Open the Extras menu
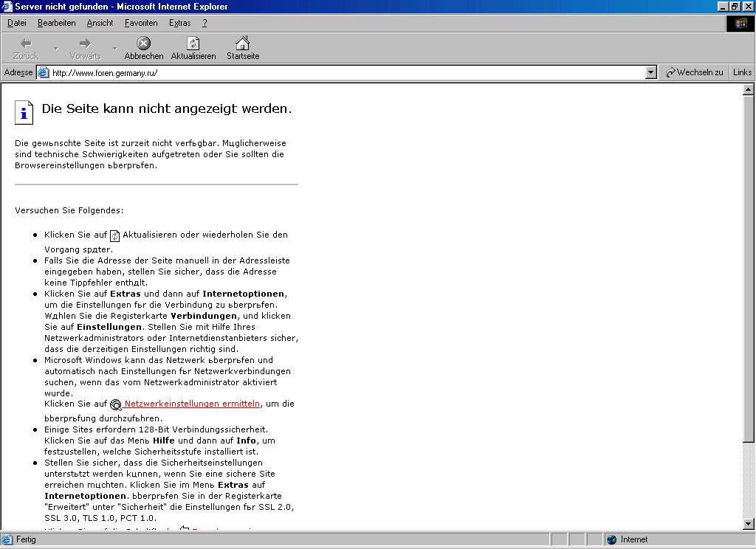 point(180,23)
